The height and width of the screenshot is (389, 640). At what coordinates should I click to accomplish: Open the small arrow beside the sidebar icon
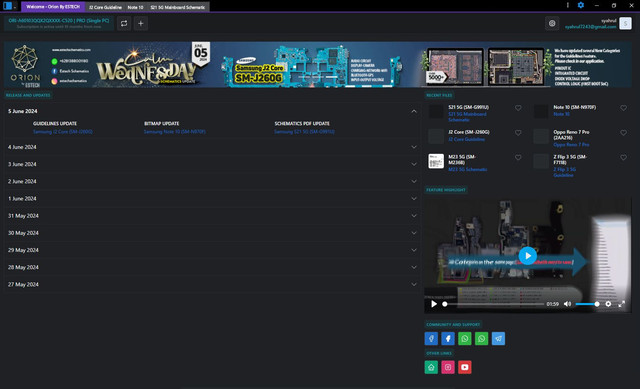point(15,7)
